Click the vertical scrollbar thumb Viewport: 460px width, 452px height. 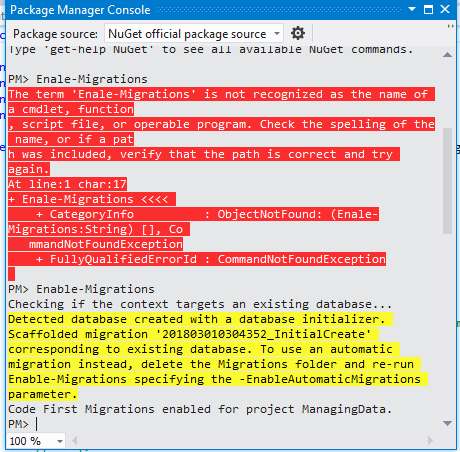(x=447, y=181)
